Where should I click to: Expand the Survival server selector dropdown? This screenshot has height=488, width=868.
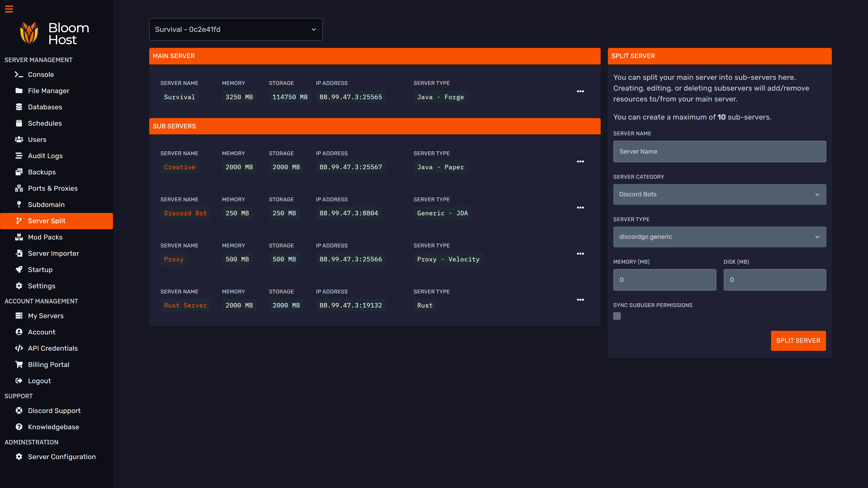pos(236,29)
